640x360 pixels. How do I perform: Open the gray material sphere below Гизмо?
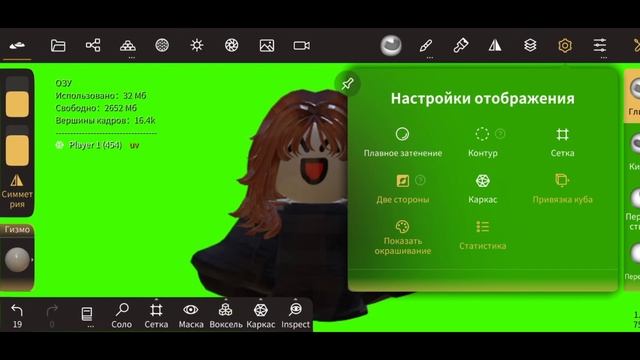(x=17, y=259)
